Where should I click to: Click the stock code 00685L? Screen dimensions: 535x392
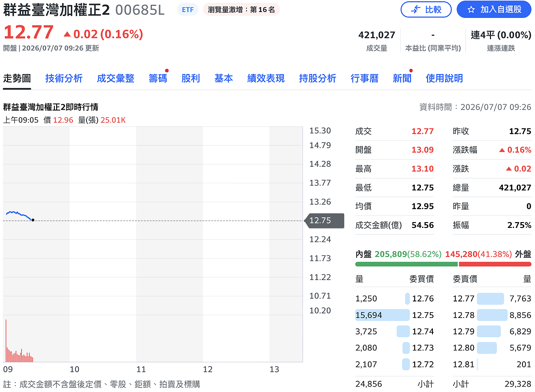tap(140, 10)
